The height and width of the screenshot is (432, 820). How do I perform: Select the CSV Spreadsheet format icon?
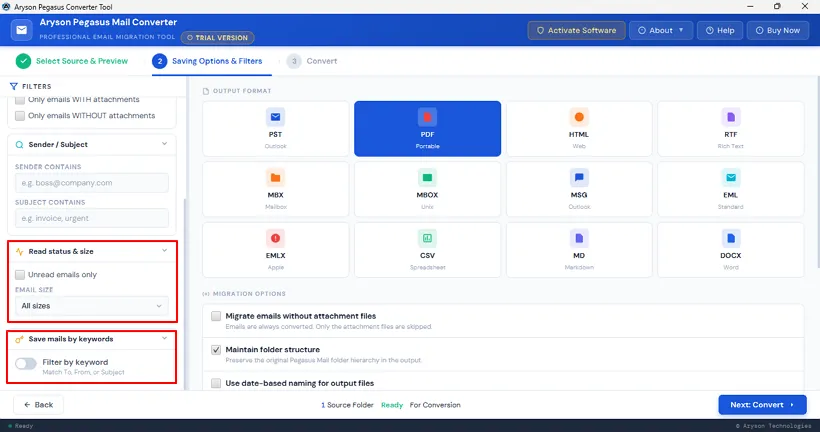(x=427, y=238)
